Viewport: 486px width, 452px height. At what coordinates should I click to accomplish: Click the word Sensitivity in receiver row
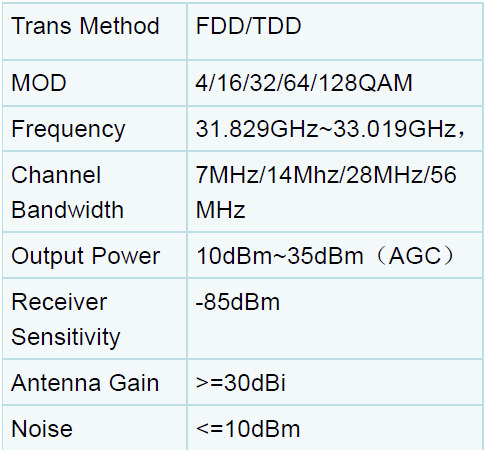click(65, 337)
